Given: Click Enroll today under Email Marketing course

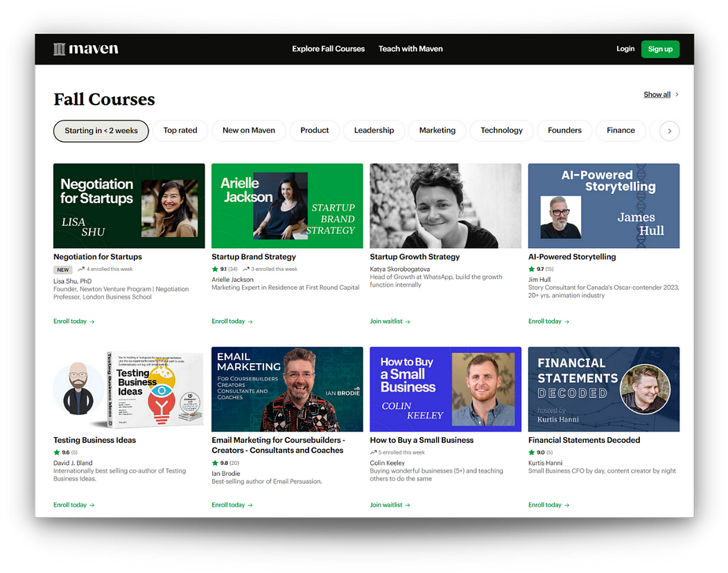Looking at the screenshot, I should click(232, 505).
